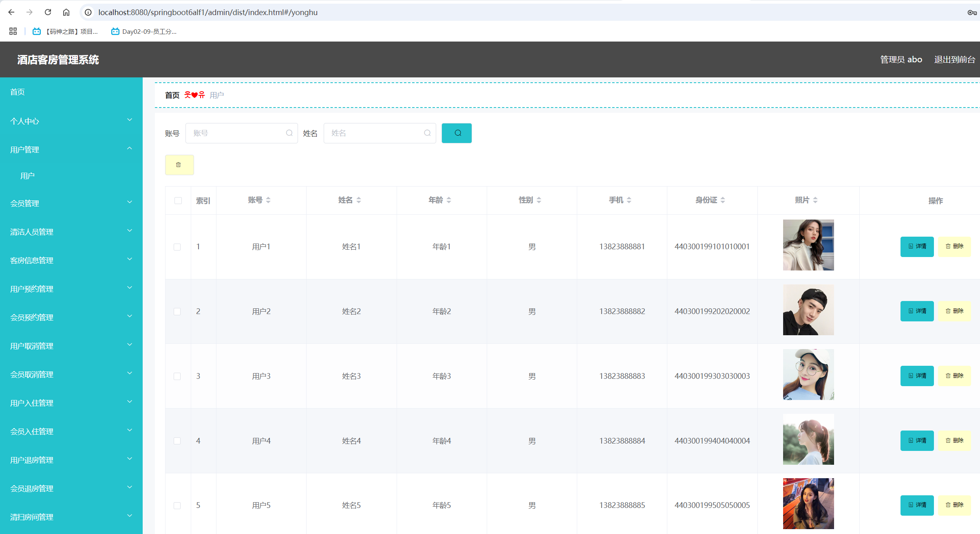Click the teal search magnifier button
This screenshot has height=534, width=980.
point(457,133)
